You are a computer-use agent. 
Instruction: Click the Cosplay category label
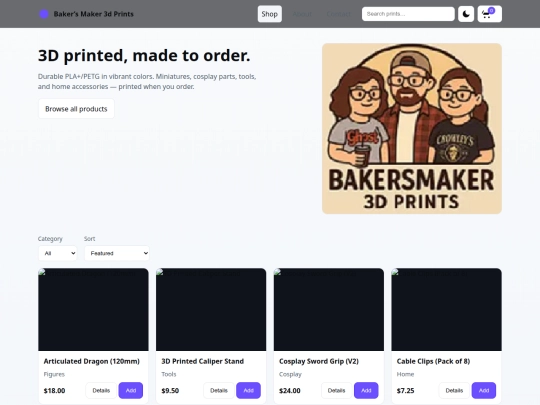(x=290, y=374)
